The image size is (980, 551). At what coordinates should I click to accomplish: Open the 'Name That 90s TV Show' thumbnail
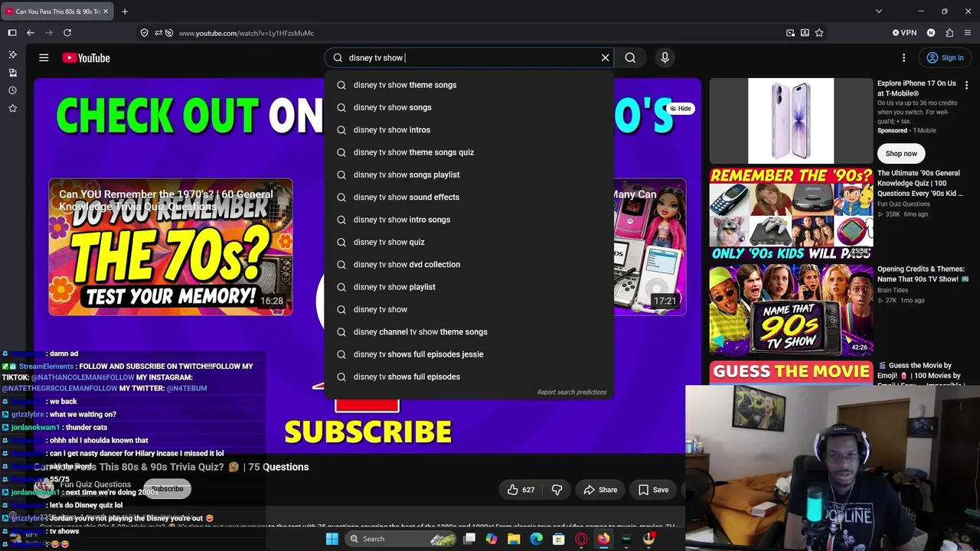pos(791,310)
